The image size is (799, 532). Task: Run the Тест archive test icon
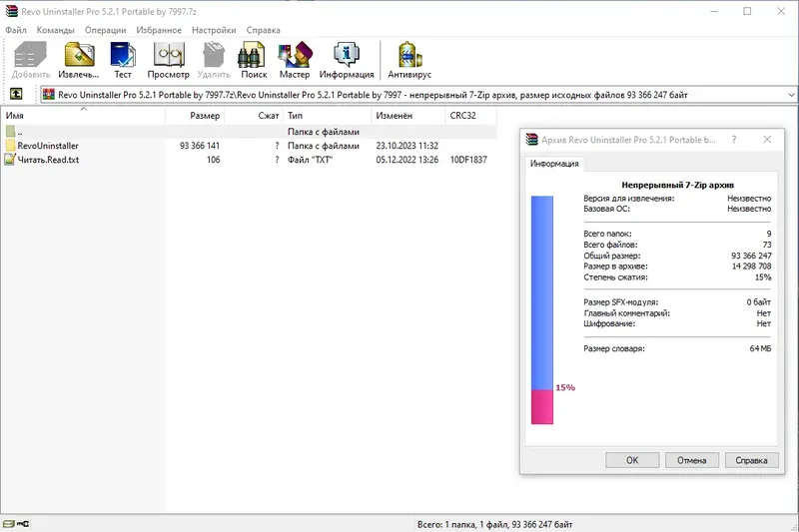(x=122, y=60)
